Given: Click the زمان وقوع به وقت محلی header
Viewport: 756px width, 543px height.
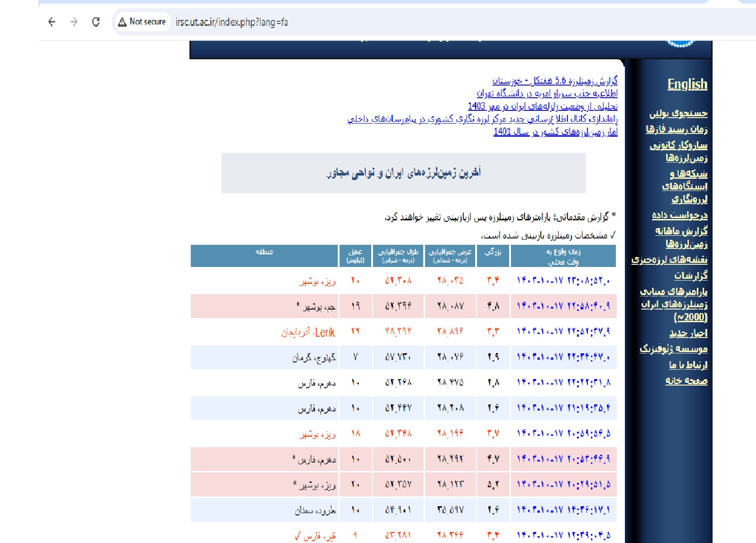Looking at the screenshot, I should [563, 256].
